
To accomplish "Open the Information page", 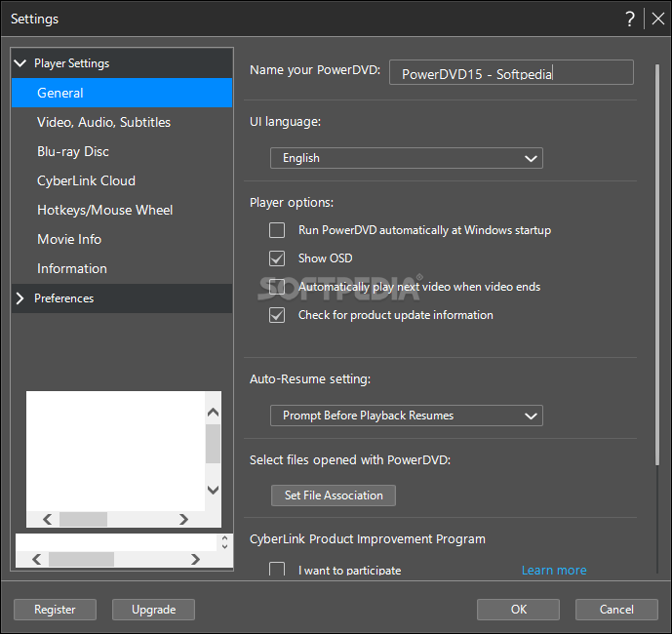I will (x=122, y=268).
